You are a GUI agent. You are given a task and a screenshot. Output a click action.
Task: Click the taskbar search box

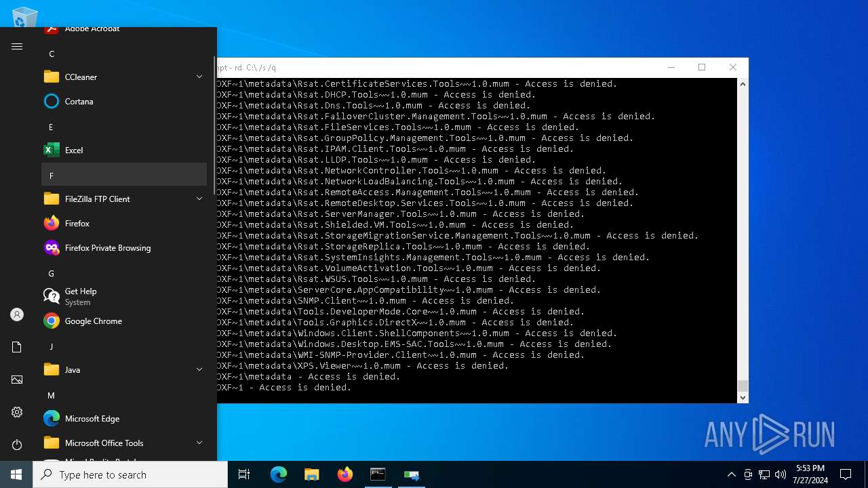130,474
